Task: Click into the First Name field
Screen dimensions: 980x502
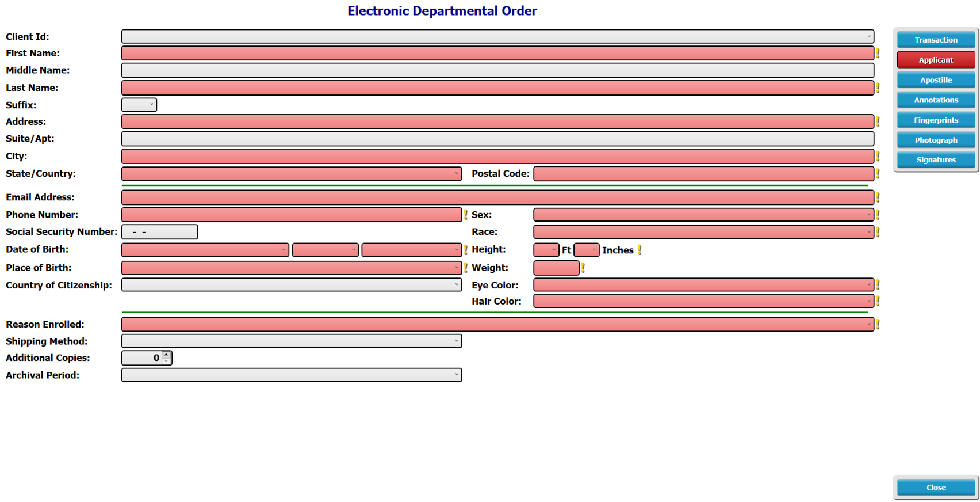Action: tap(497, 53)
